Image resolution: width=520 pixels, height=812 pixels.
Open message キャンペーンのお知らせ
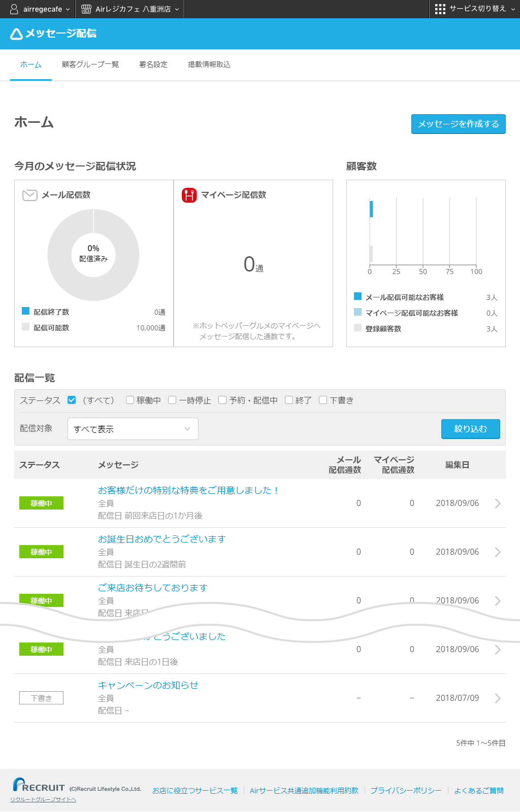click(x=148, y=685)
